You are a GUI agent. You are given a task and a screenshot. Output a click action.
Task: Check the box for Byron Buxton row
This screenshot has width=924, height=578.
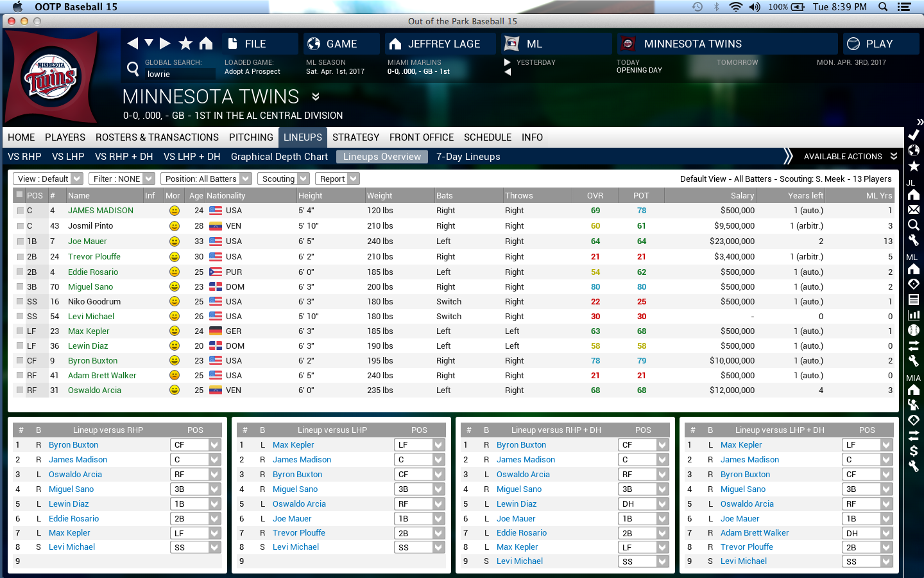click(20, 361)
